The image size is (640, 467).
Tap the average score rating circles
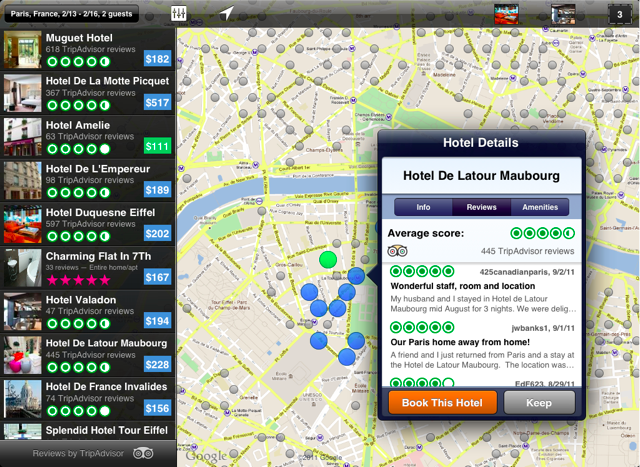[542, 233]
